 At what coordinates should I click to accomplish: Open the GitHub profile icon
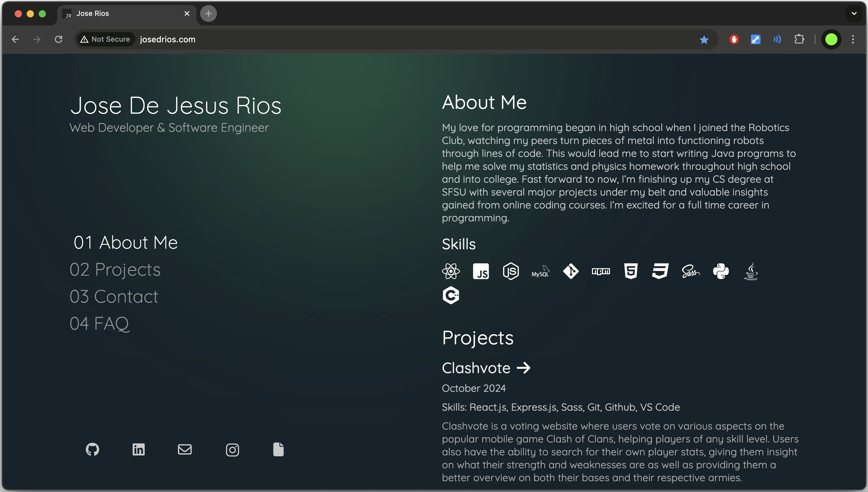pyautogui.click(x=92, y=449)
